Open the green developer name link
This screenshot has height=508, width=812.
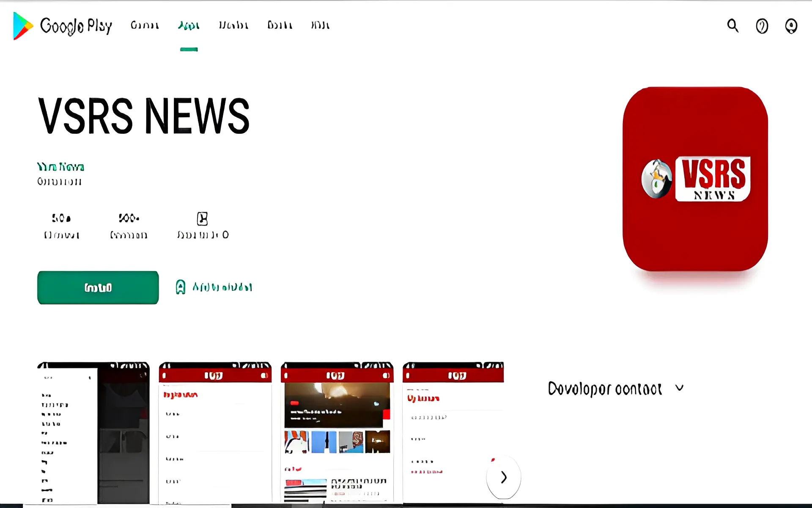pos(60,167)
